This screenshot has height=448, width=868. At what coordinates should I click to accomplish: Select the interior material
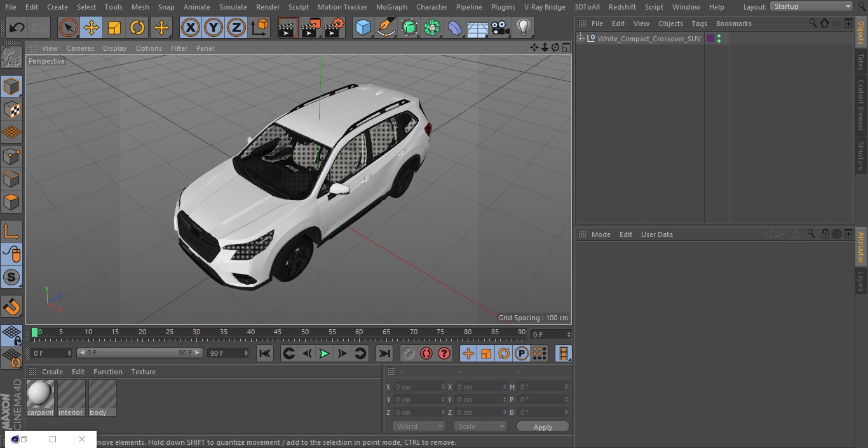[x=71, y=398]
